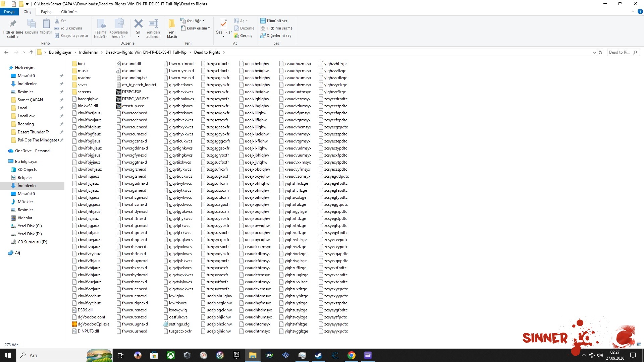
Task: Open the address bar history dropdown
Action: click(594, 52)
